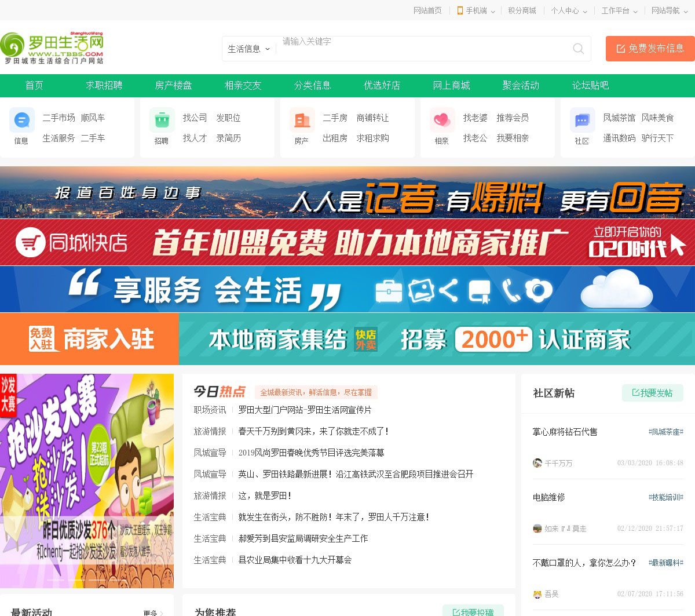Click 千千万万 user avatar

pos(537,463)
